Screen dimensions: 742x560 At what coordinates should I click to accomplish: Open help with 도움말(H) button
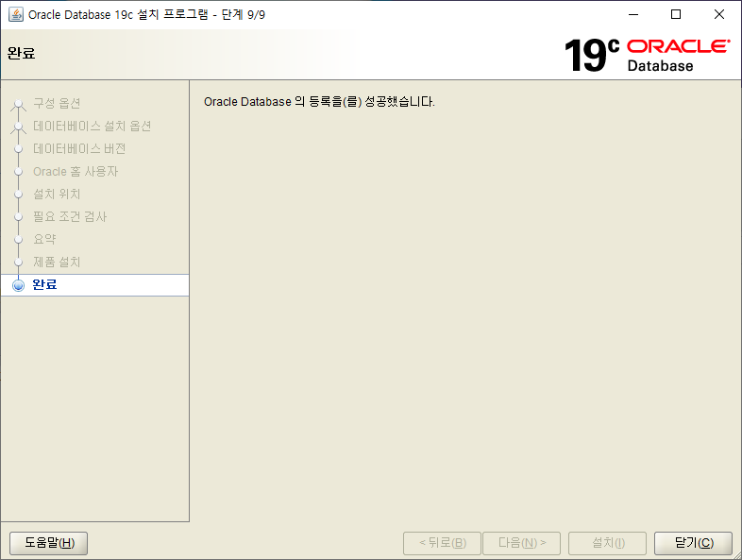49,542
